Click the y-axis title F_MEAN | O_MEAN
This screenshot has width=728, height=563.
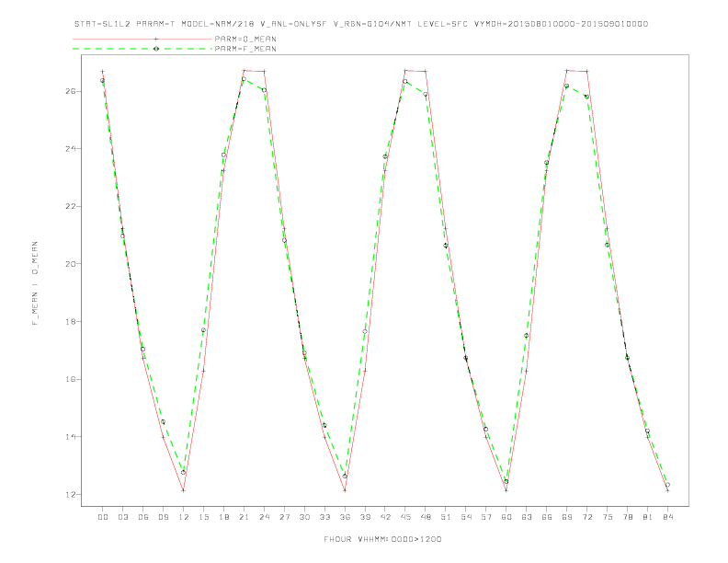point(35,283)
